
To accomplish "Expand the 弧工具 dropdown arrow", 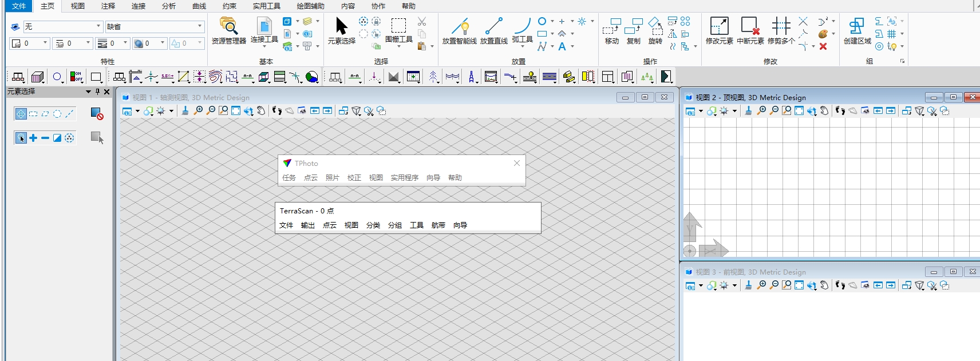I will coord(522,46).
